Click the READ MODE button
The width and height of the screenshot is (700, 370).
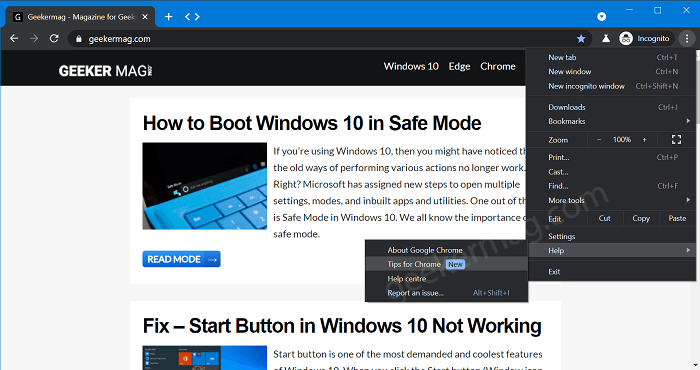click(181, 259)
